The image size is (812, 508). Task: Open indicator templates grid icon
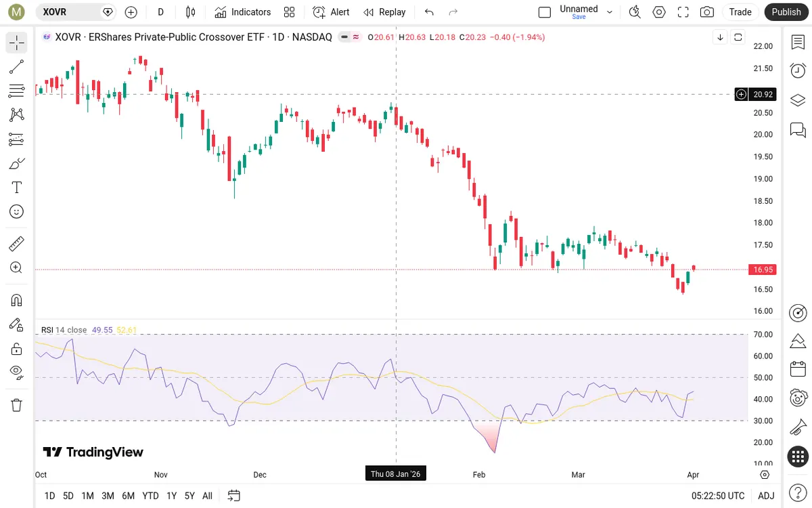point(290,12)
